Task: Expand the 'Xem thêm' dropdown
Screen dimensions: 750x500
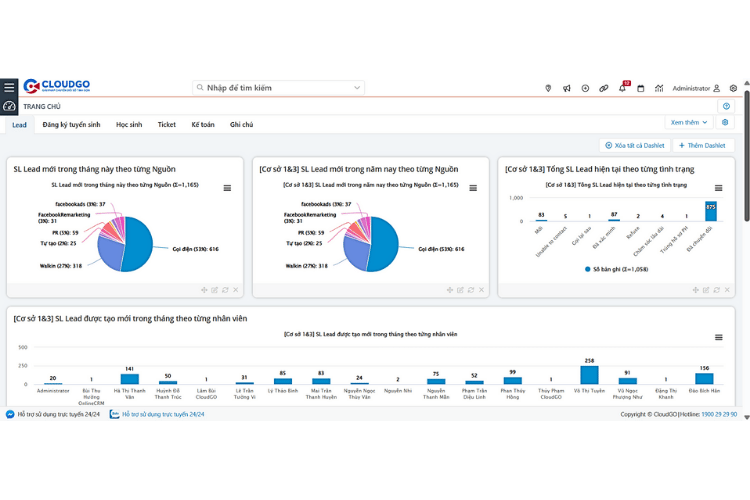Action: tap(690, 122)
